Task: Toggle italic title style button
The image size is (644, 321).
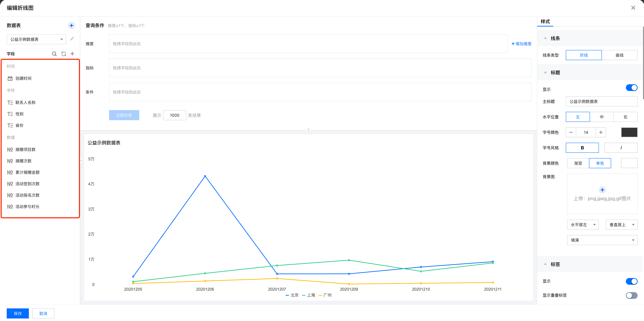Action: [x=621, y=148]
